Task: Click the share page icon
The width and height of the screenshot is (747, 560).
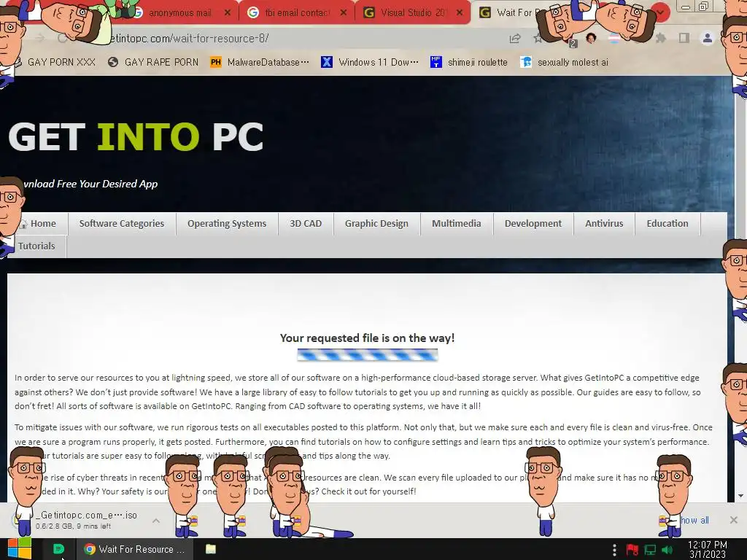Action: click(x=515, y=39)
